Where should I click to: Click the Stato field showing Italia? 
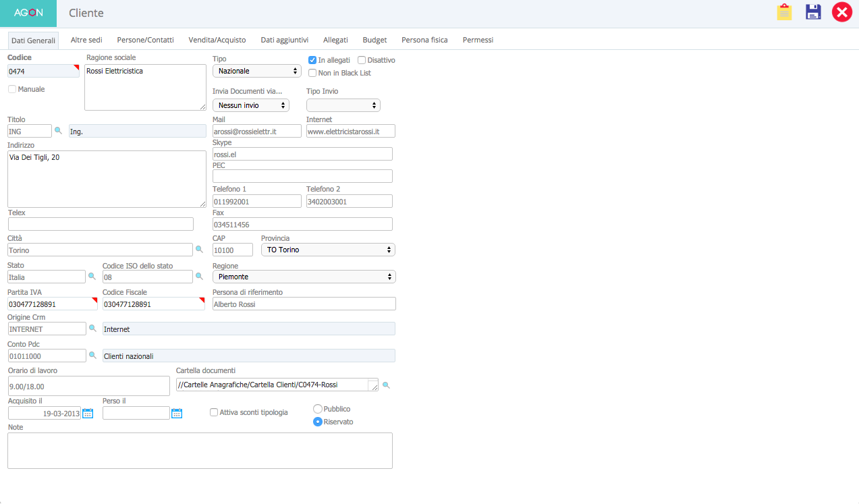click(x=47, y=277)
